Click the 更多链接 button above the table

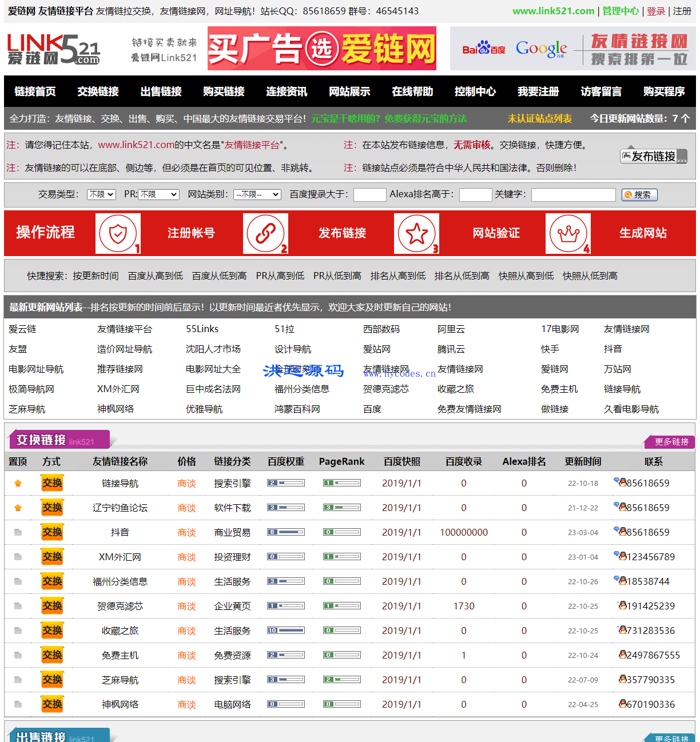(669, 442)
